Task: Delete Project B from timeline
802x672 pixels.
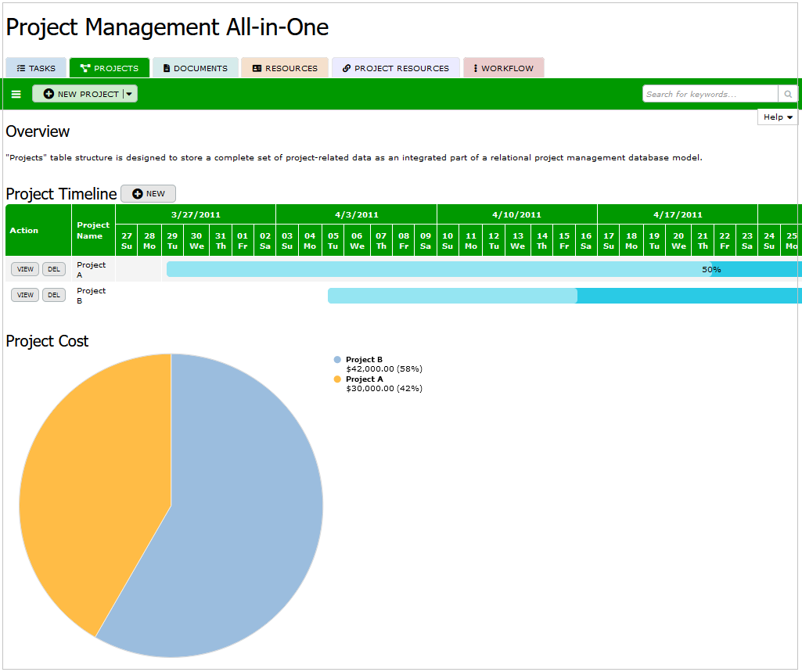Action: coord(53,295)
